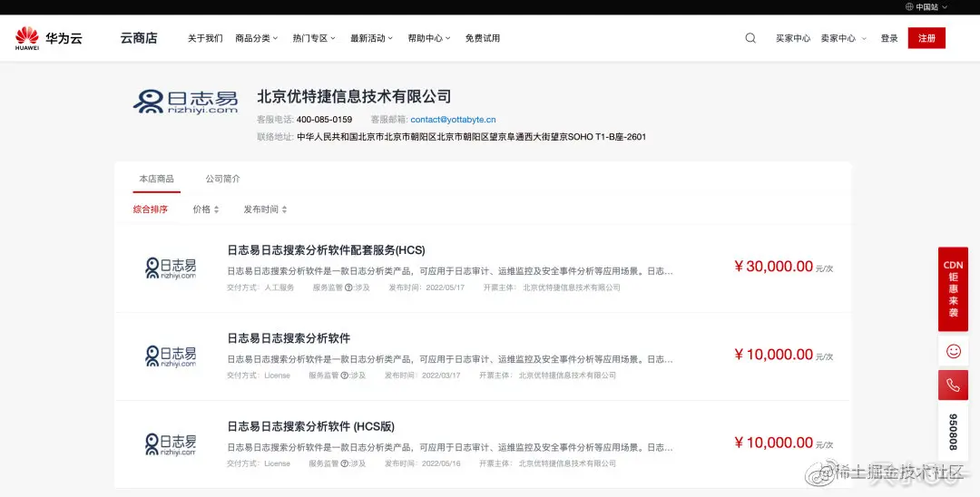Click the 人工服务 delivery method text

click(x=279, y=287)
